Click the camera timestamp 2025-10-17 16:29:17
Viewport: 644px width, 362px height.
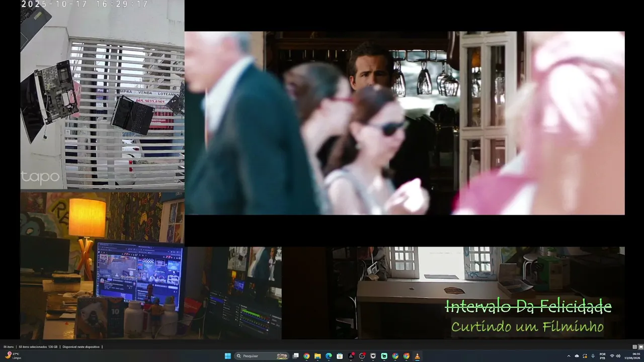point(85,4)
